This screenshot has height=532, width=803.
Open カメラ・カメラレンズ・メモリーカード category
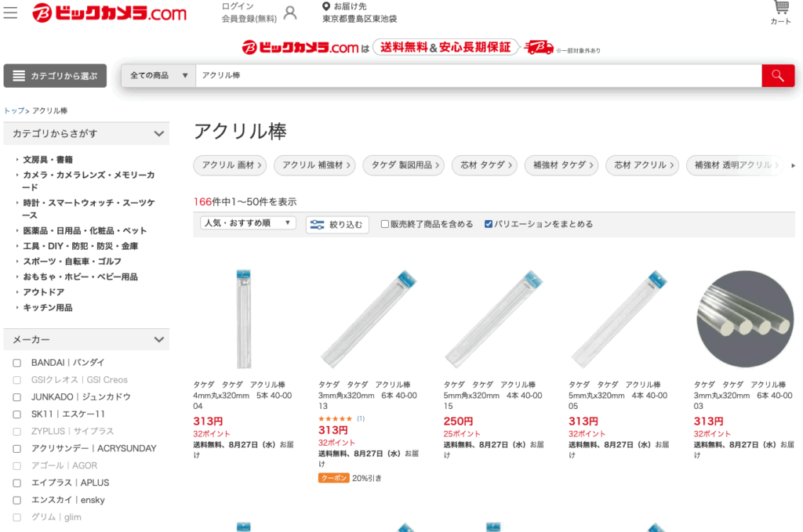(89, 181)
